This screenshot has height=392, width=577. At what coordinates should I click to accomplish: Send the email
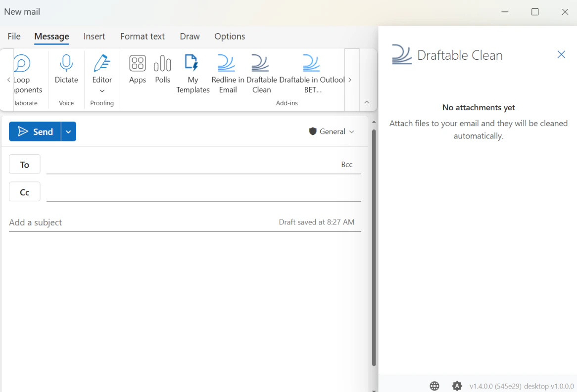click(x=35, y=131)
